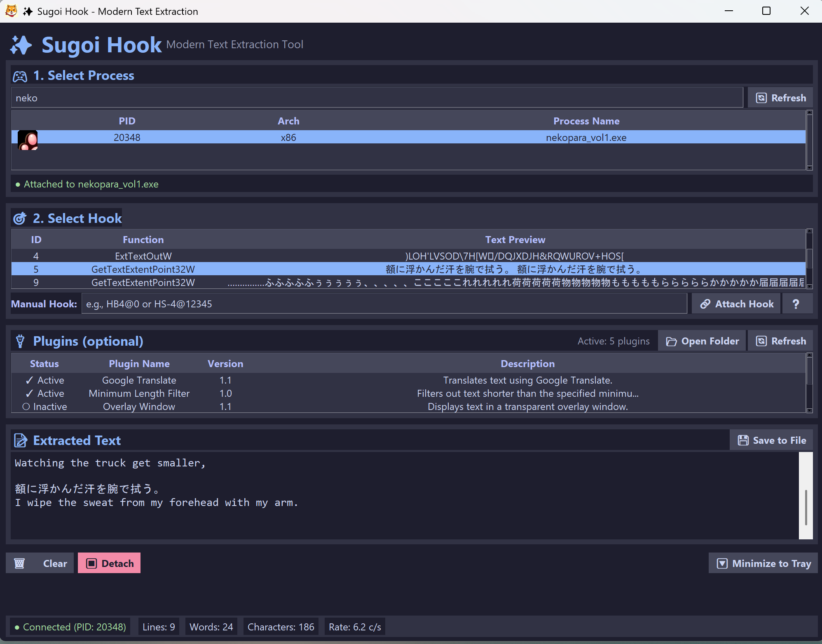The image size is (822, 644).
Task: Click the question mark help icon
Action: (796, 304)
